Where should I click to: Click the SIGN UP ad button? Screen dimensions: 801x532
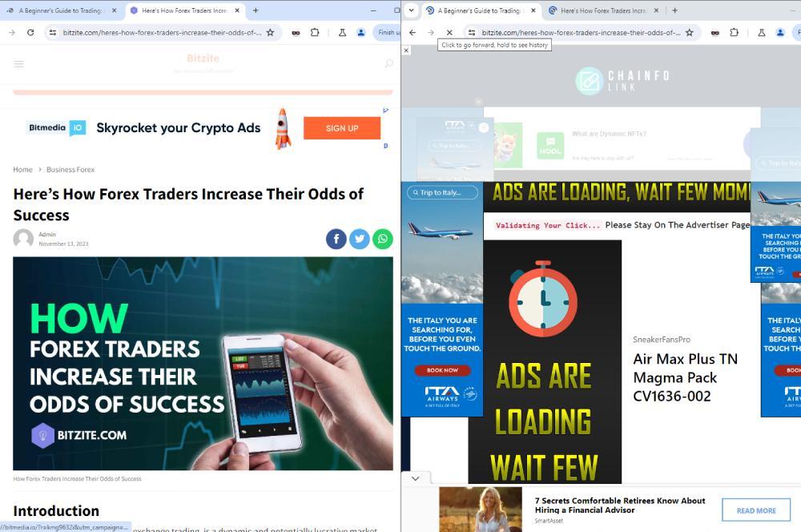(342, 127)
